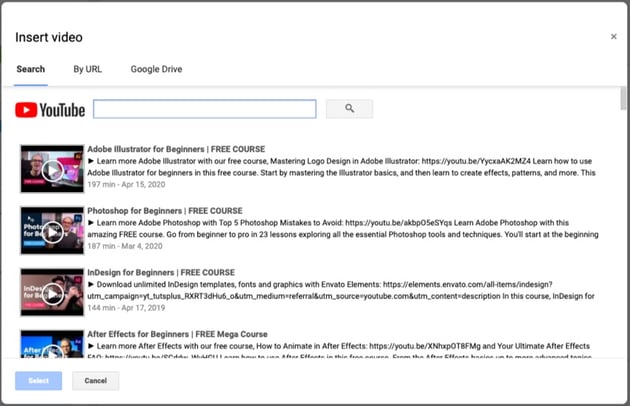This screenshot has width=630, height=406.
Task: Play the InDesign for Beginners video thumbnail
Action: [x=52, y=293]
